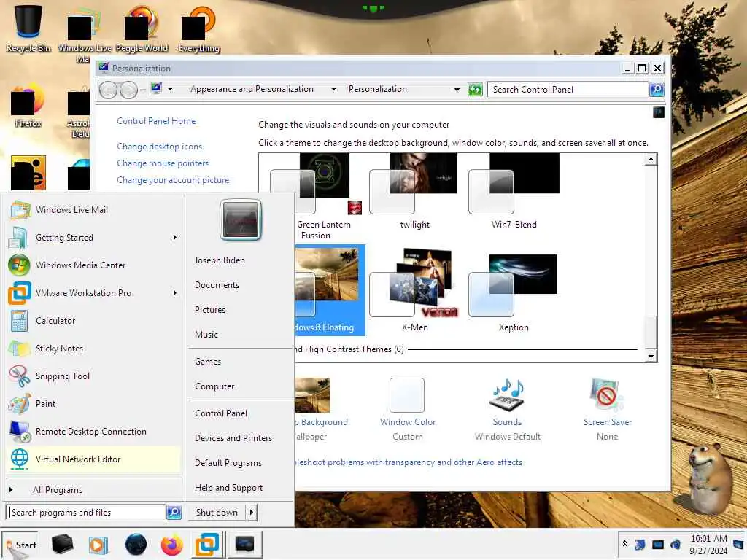The image size is (747, 560).
Task: Click the Shut down button
Action: (217, 513)
